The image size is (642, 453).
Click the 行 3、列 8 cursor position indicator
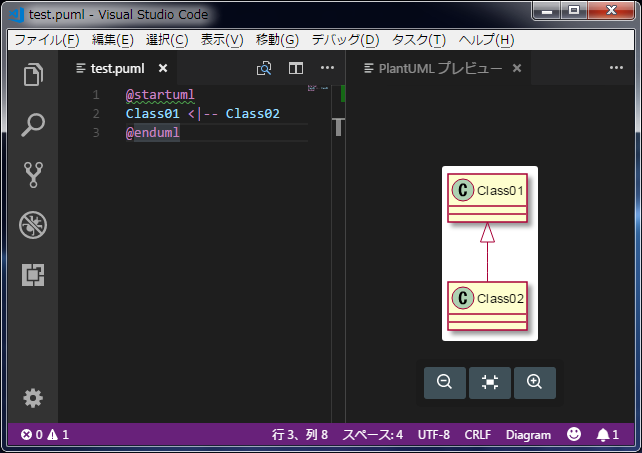click(300, 435)
